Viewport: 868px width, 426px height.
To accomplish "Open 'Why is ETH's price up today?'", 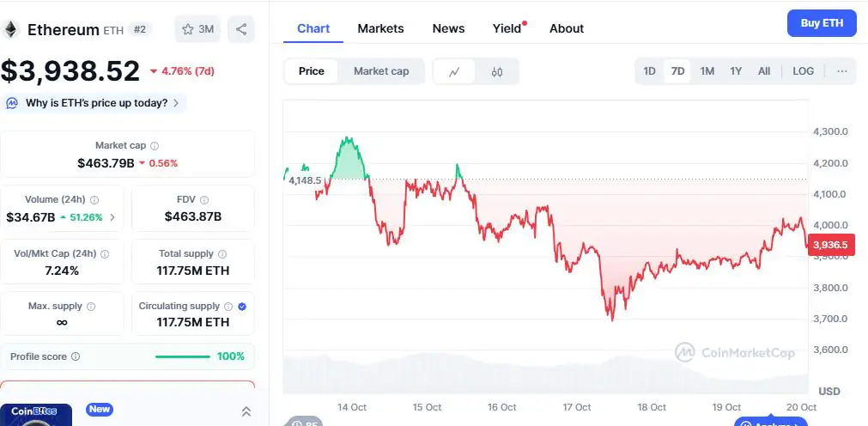I will [x=94, y=103].
